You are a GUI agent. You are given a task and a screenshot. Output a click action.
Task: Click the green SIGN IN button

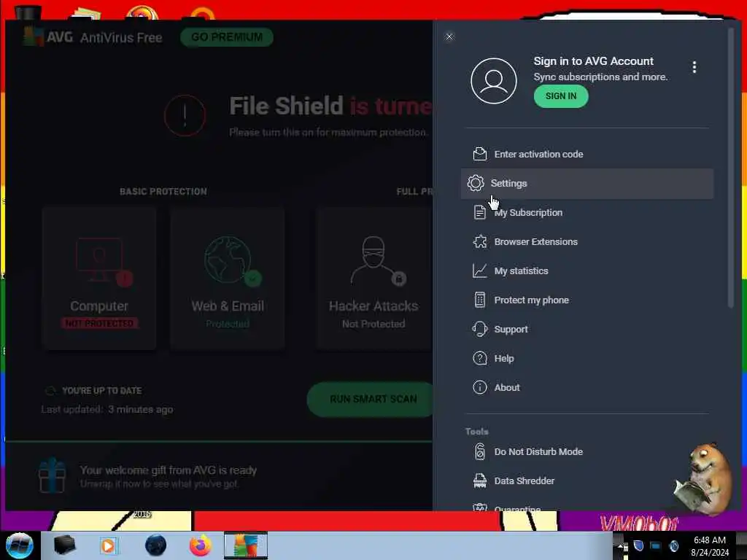561,96
